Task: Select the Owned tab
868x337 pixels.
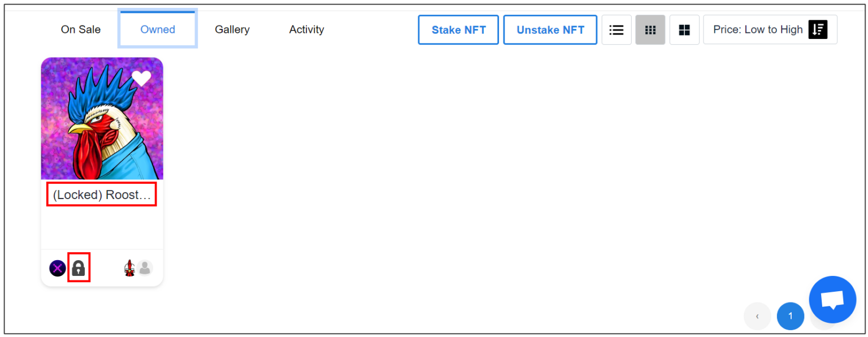Action: coord(158,30)
